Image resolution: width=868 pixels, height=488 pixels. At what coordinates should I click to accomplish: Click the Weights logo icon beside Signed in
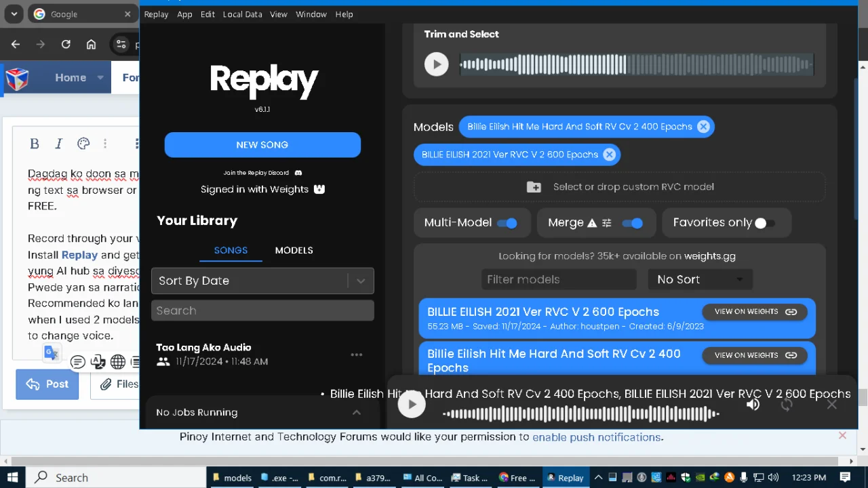319,189
